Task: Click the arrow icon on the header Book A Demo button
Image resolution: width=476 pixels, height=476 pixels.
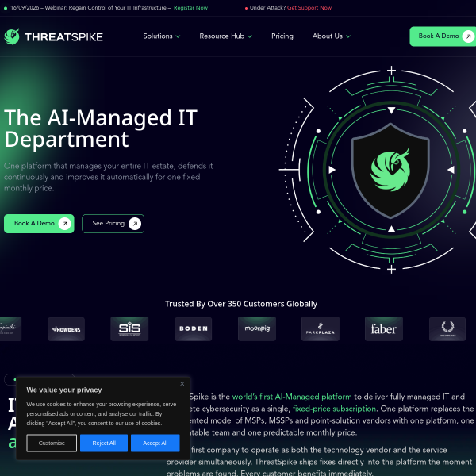Action: pyautogui.click(x=468, y=36)
